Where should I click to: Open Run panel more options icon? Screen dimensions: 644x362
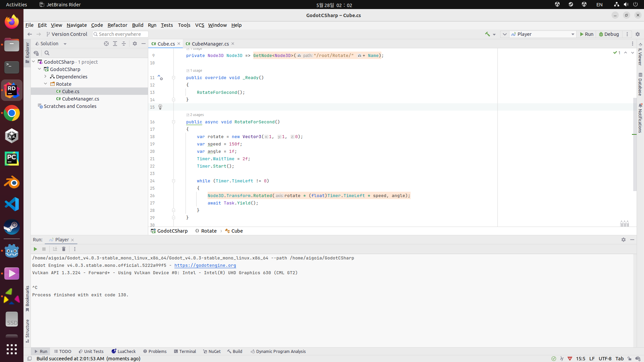coord(75,249)
